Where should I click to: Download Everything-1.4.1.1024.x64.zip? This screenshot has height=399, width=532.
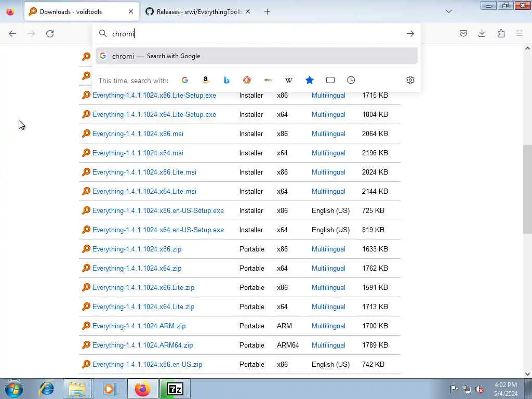coord(137,269)
